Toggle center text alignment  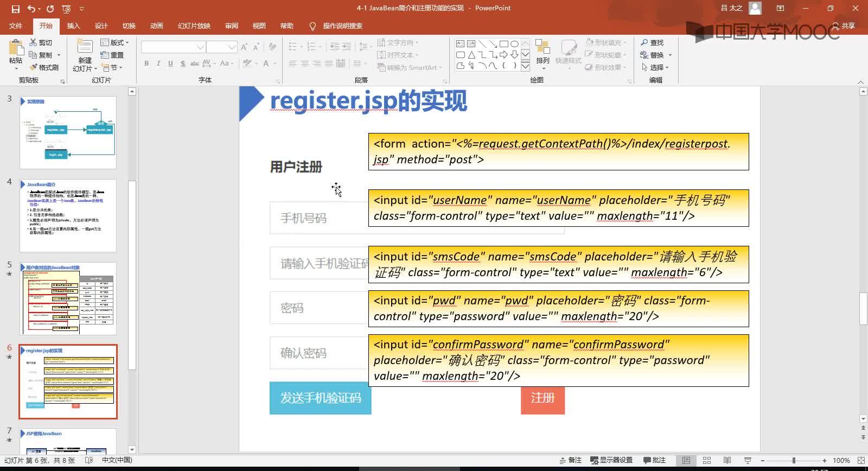(x=305, y=63)
